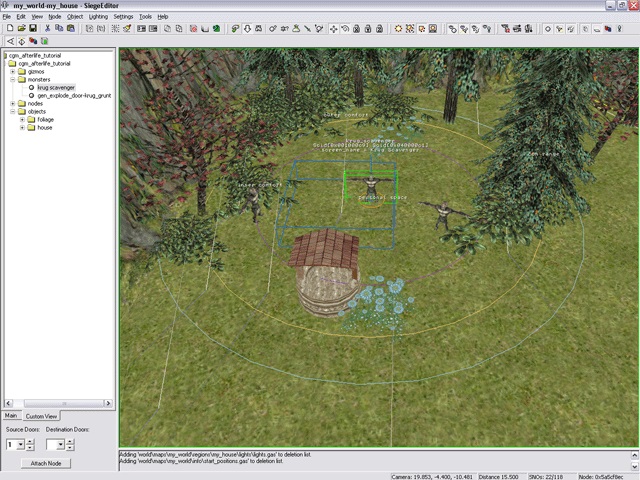Select the krug scavenger tree item
The height and width of the screenshot is (480, 640).
(x=55, y=87)
